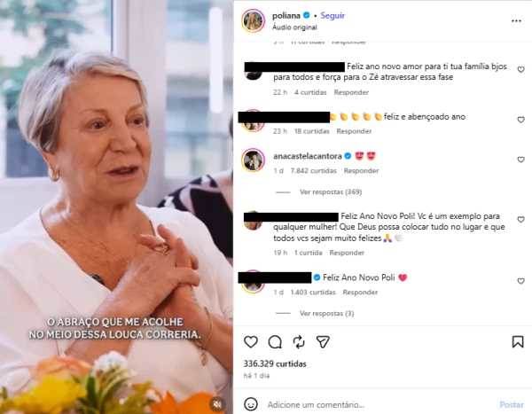Click the 'Adicione um comentário' field
Image resolution: width=532 pixels, height=414 pixels.
coord(379,404)
